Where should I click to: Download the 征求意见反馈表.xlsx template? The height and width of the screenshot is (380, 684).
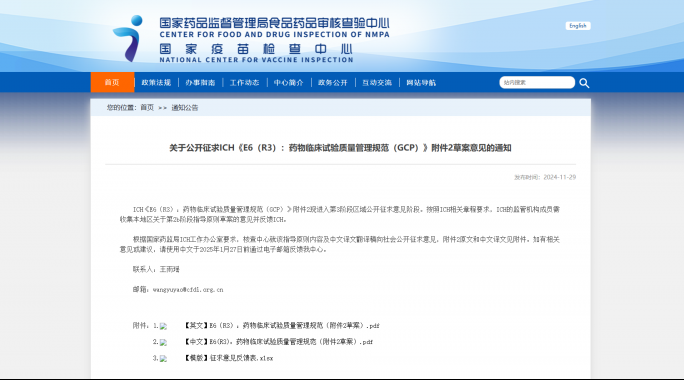[x=229, y=358]
